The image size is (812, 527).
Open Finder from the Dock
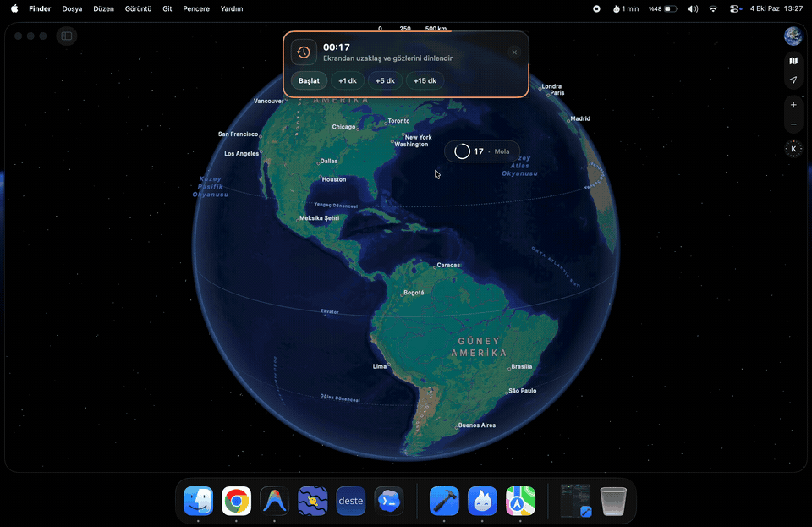198,501
